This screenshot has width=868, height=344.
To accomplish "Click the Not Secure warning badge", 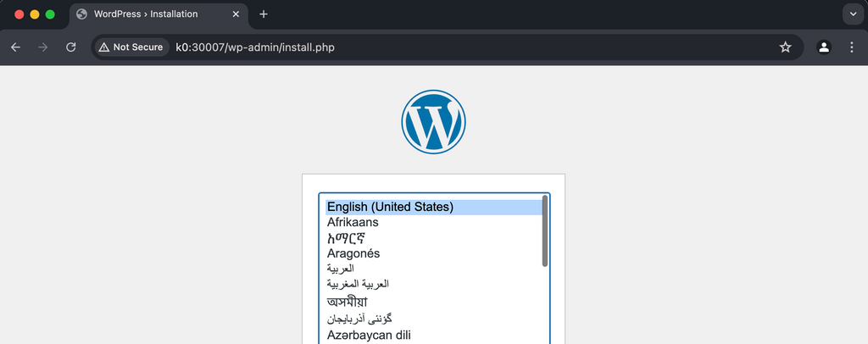I will (x=131, y=47).
